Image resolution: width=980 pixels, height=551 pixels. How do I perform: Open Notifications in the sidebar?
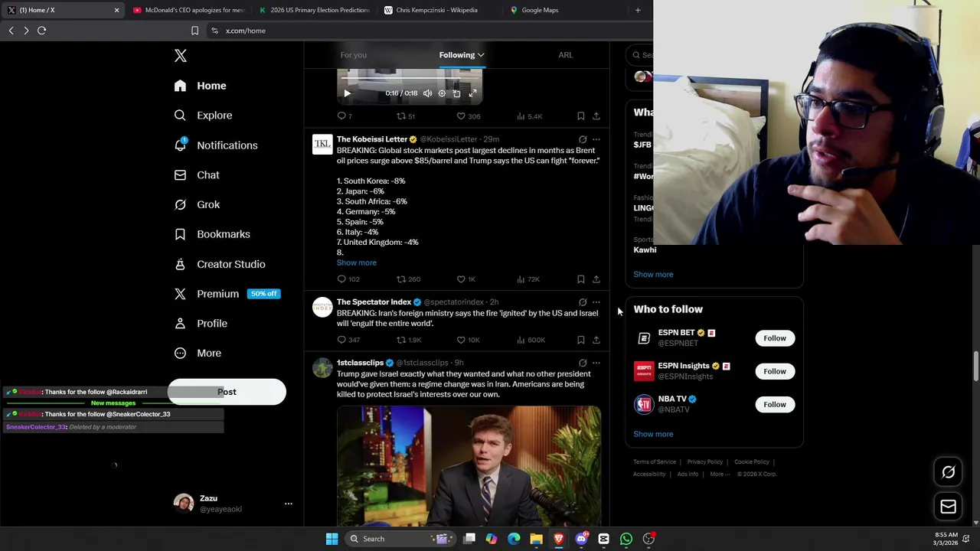[x=216, y=145]
